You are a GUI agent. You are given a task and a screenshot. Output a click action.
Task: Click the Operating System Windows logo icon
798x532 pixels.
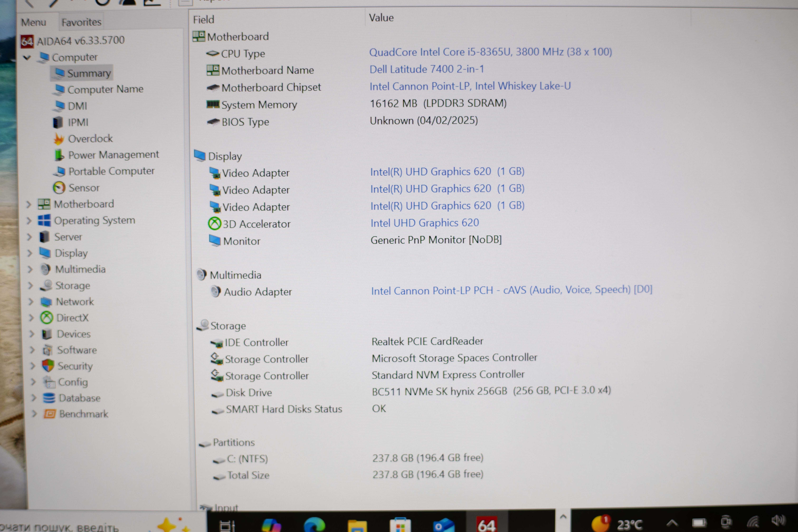[x=44, y=221]
